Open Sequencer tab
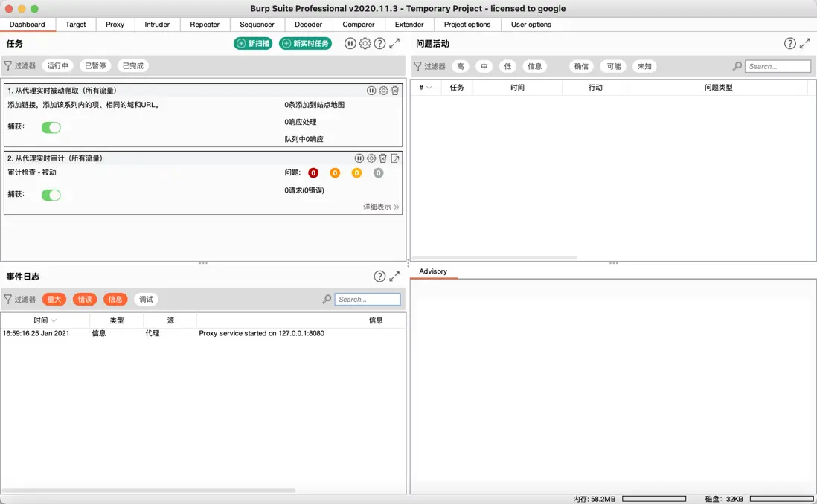 coord(257,25)
